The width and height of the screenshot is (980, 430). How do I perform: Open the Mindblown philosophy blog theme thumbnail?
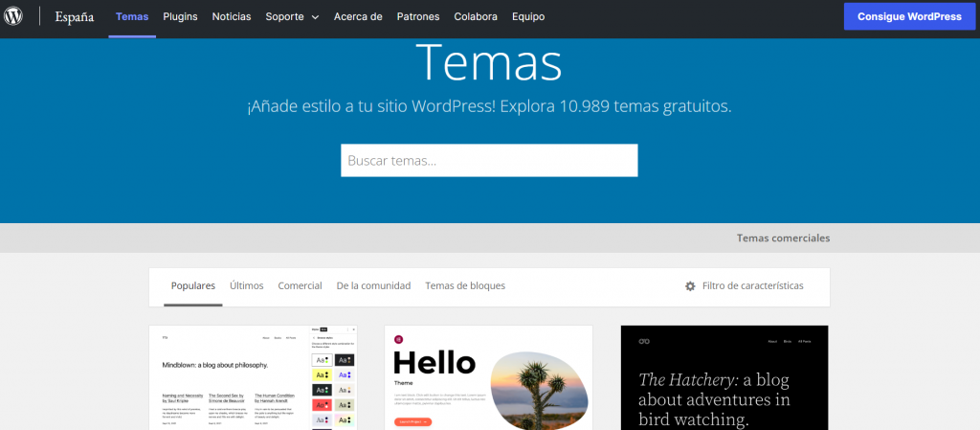(253, 377)
